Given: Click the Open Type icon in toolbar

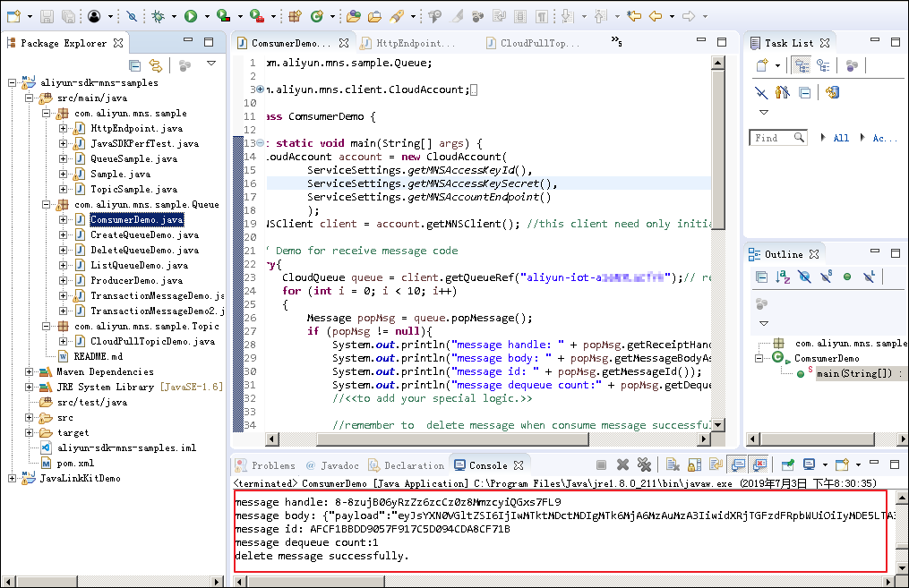Looking at the screenshot, I should click(353, 16).
